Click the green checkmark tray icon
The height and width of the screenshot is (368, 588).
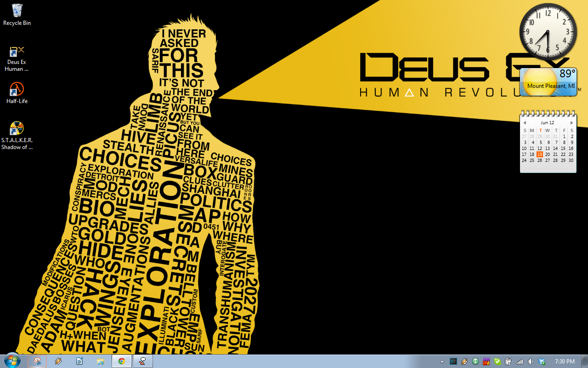click(x=498, y=362)
